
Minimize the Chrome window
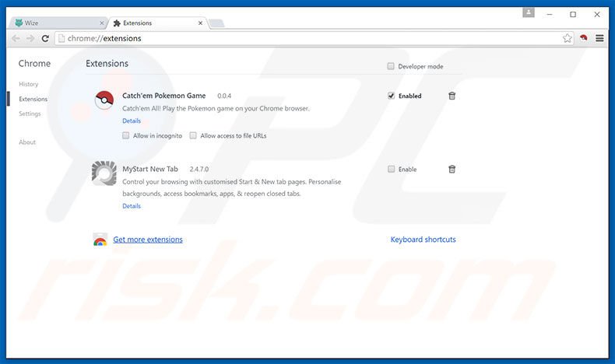click(x=550, y=15)
